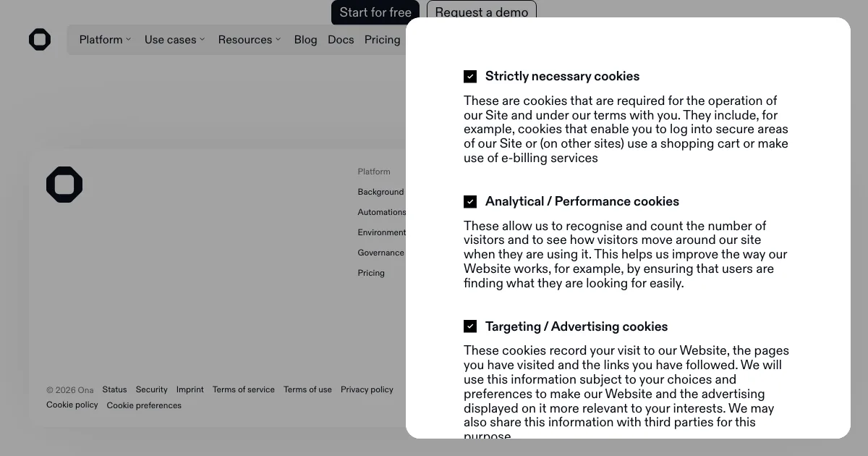Open Pricing in the top navigation

382,40
